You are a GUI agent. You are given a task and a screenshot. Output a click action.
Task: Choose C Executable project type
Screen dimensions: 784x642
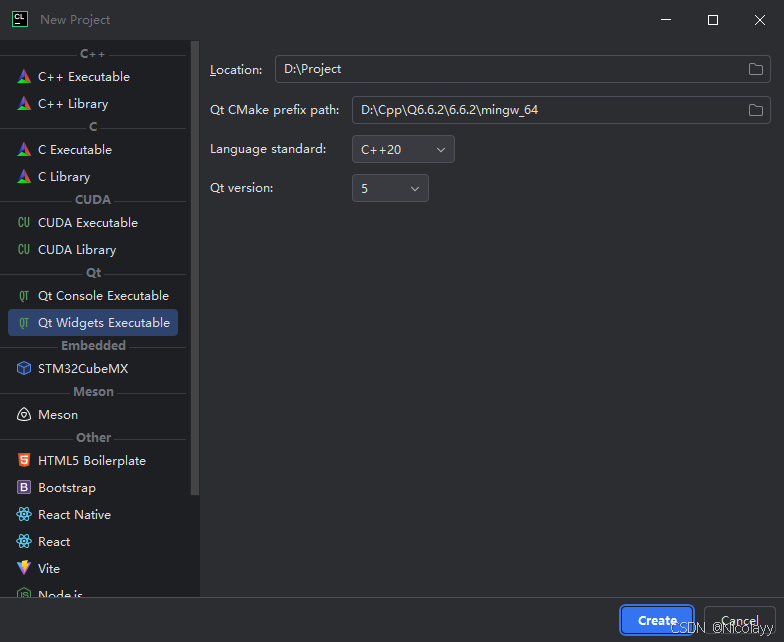pos(93,150)
